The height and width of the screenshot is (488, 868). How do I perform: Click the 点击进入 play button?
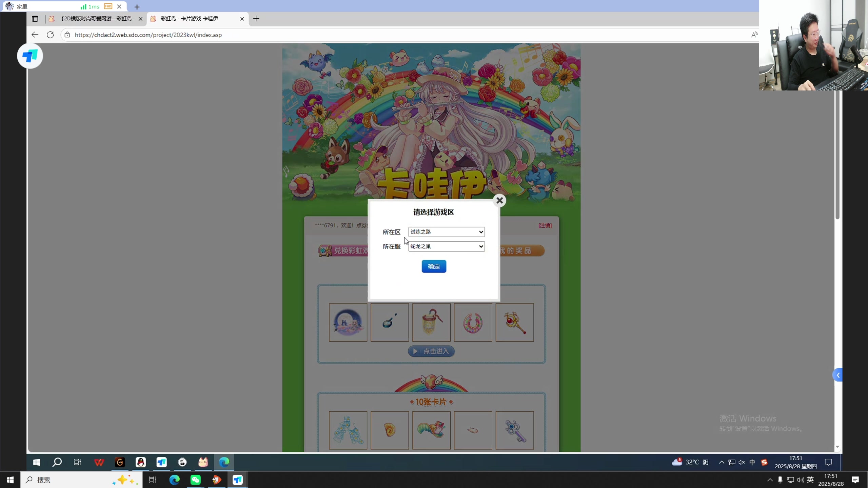point(431,351)
